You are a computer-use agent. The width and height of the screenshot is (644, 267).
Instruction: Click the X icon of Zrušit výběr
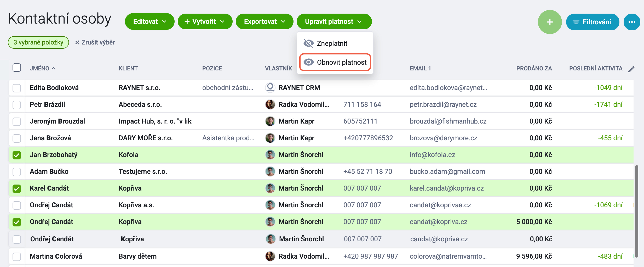pos(77,42)
